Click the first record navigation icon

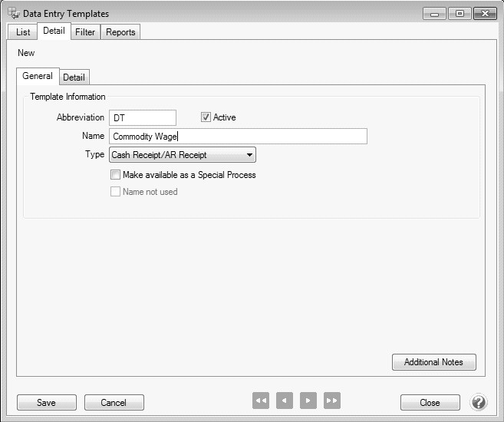pyautogui.click(x=261, y=401)
